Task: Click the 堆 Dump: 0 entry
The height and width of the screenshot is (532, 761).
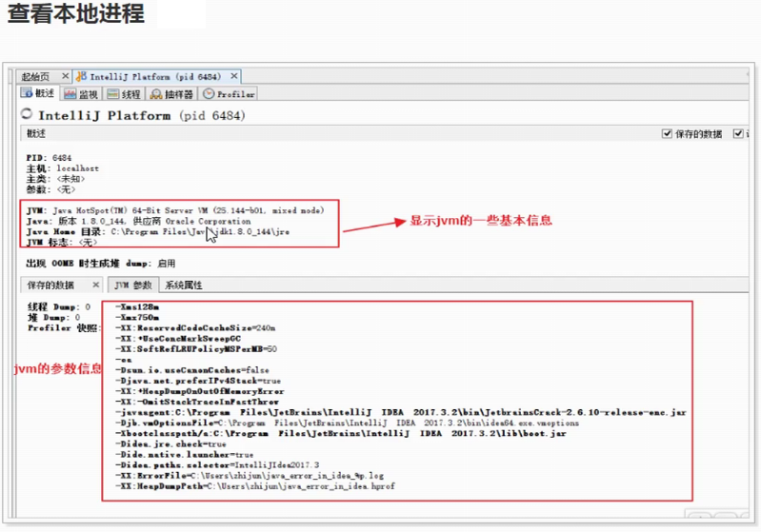Action: pos(54,318)
